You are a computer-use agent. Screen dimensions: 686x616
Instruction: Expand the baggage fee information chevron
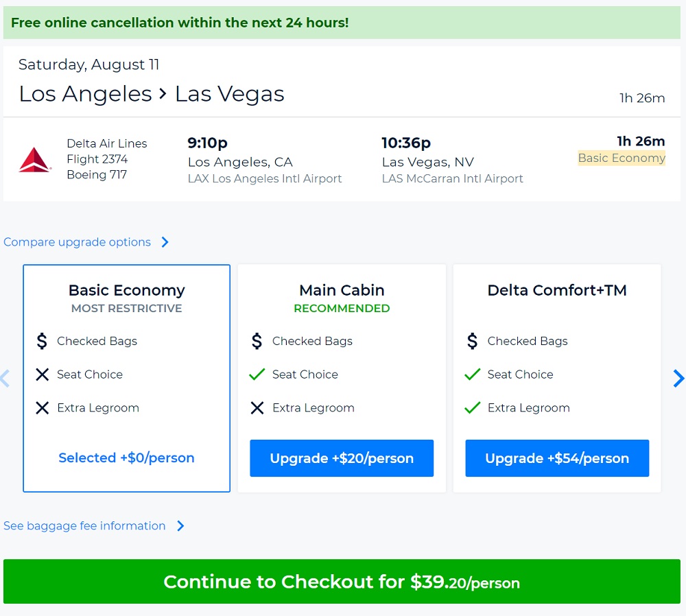(x=180, y=526)
